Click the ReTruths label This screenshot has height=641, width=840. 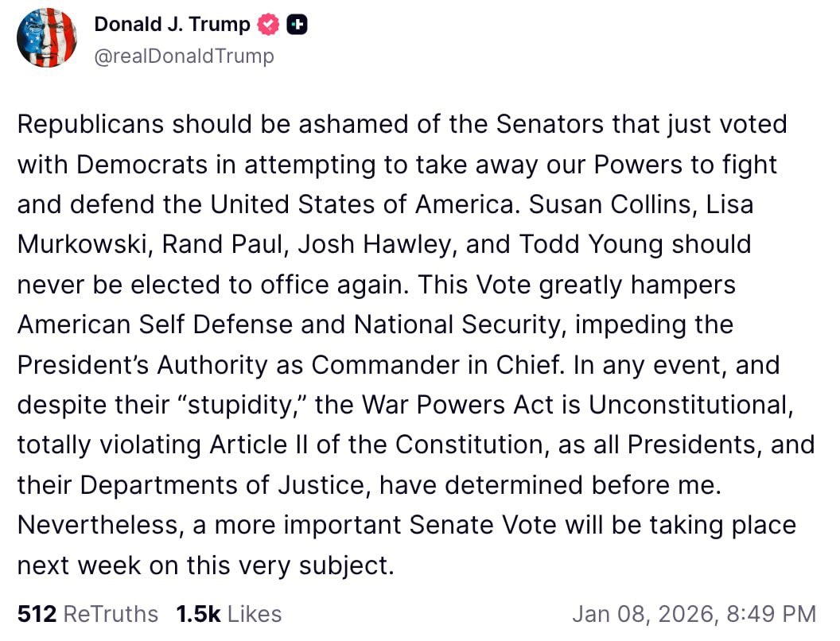pyautogui.click(x=111, y=614)
